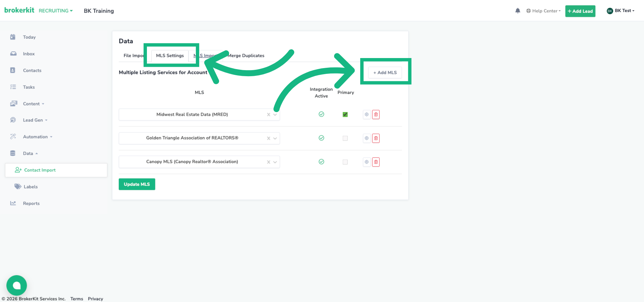This screenshot has height=302, width=644.
Task: Open the RECRUITING product dropdown
Action: pyautogui.click(x=56, y=11)
